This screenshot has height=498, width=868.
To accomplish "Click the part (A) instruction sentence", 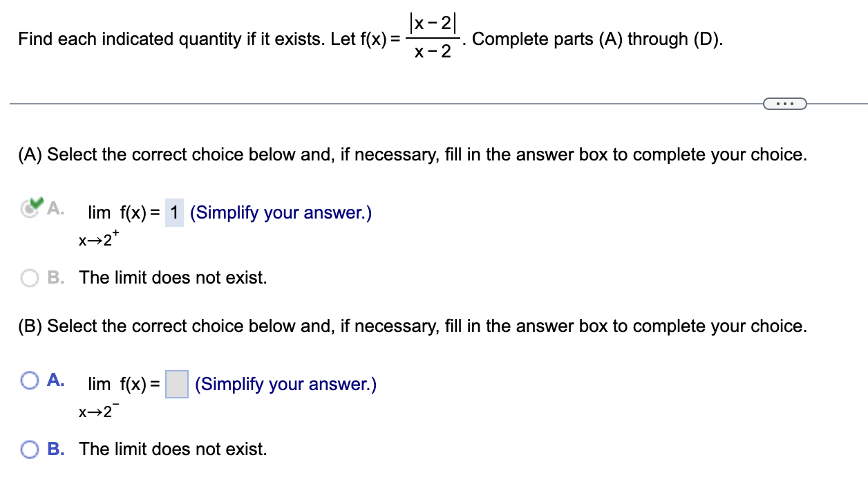I will click(x=412, y=154).
